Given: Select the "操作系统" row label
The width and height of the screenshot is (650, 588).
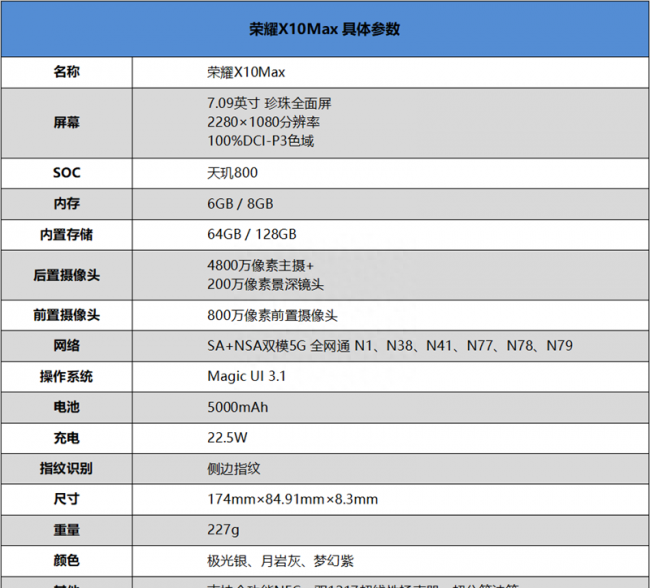Looking at the screenshot, I should [66, 377].
